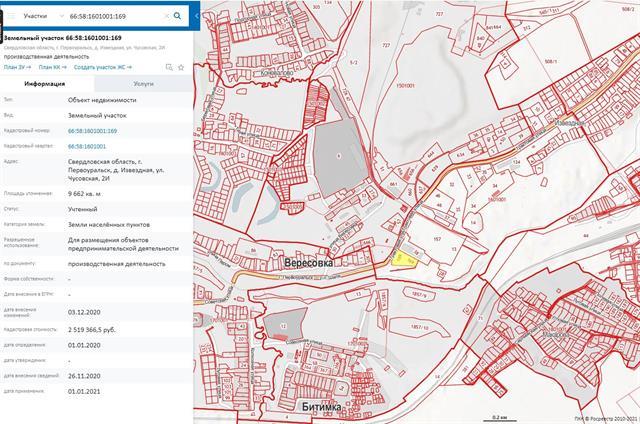Viewport: 640px width, 424px height.
Task: Click the show-on-map icon beside star
Action: point(169,67)
